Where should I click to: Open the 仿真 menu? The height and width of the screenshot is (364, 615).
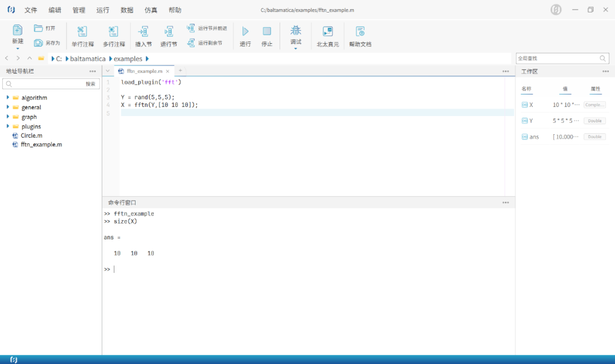151,10
